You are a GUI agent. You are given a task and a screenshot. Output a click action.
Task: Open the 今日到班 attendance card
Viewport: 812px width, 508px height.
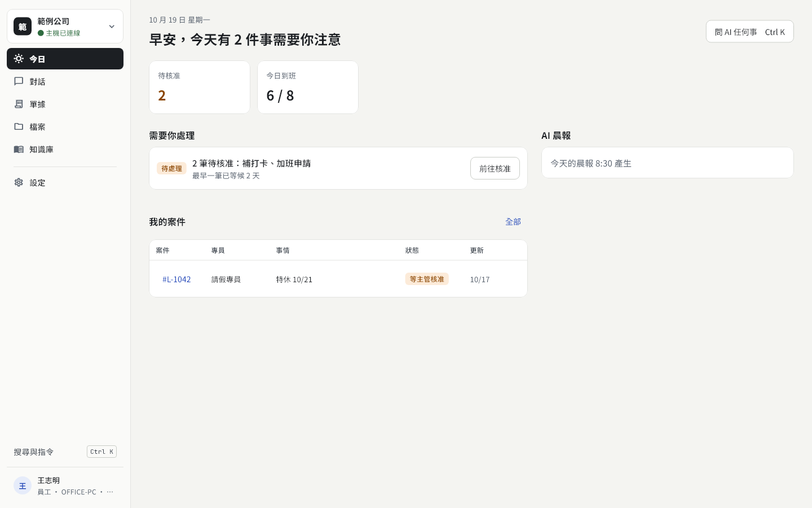click(308, 87)
